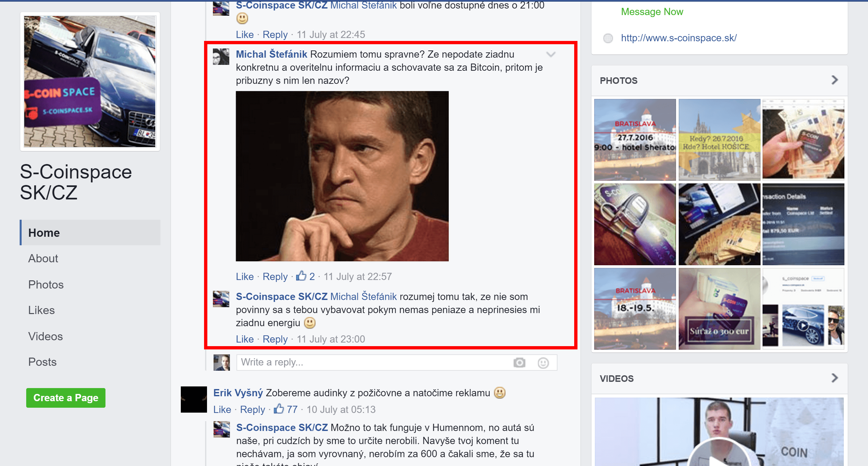This screenshot has width=868, height=466.
Task: Go to the Posts sidebar item
Action: (x=43, y=362)
